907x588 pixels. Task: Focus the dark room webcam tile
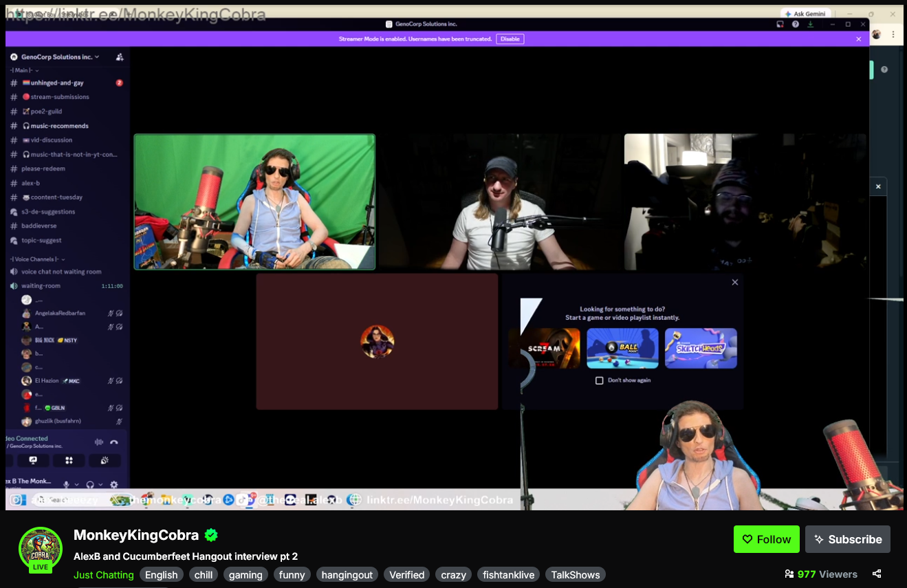click(745, 202)
